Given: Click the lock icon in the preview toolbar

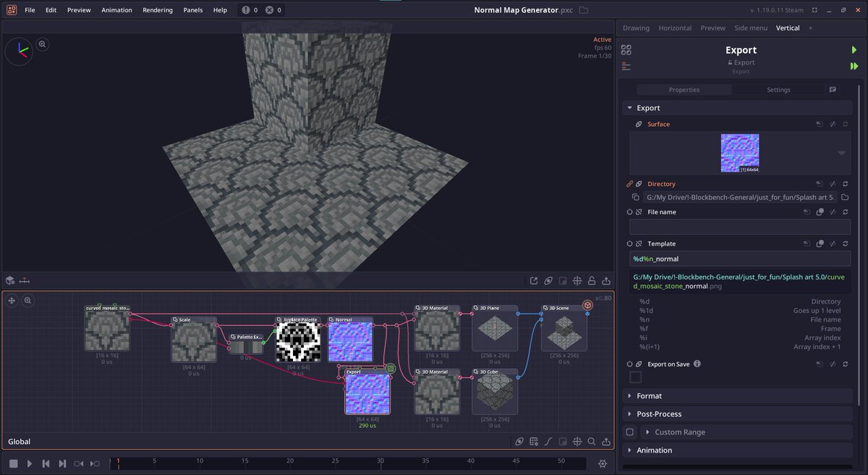Looking at the screenshot, I should click(591, 281).
